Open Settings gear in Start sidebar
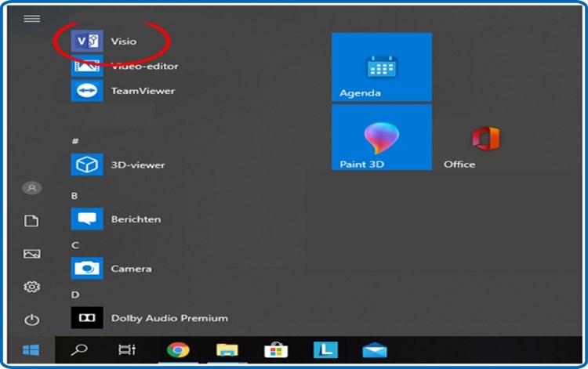Viewport: 588px width, 369px height. [32, 287]
